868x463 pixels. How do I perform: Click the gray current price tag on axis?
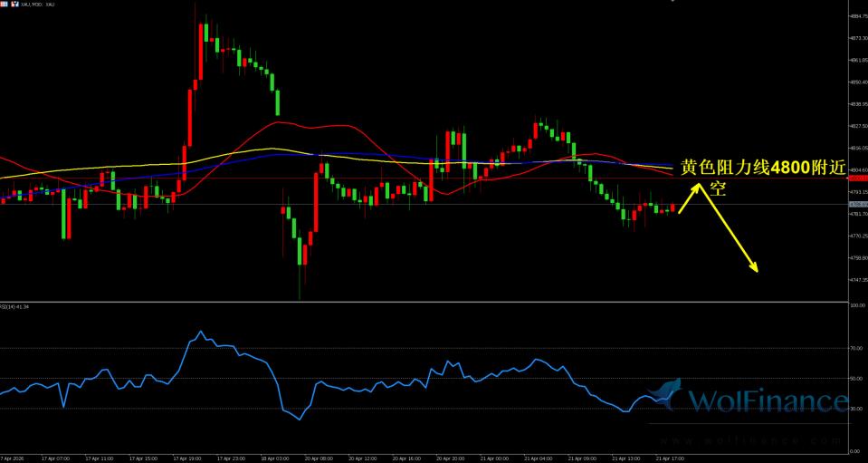[856, 205]
